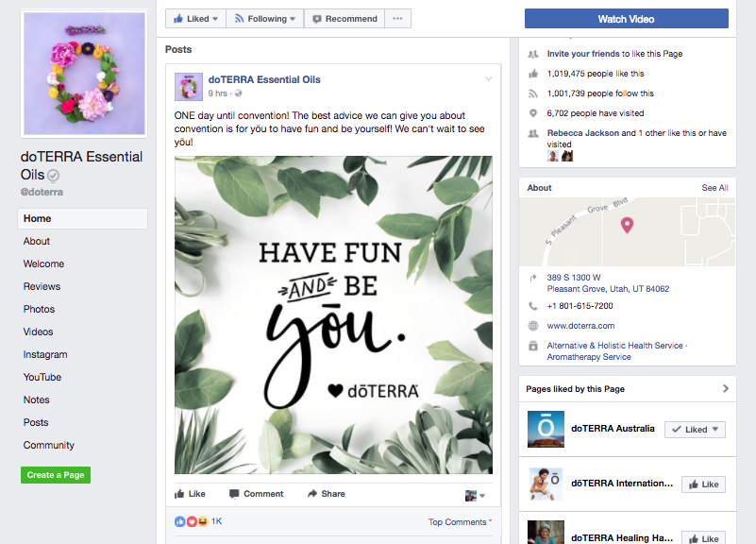This screenshot has width=756, height=544.
Task: Go to the Welcome tab
Action: (x=43, y=263)
